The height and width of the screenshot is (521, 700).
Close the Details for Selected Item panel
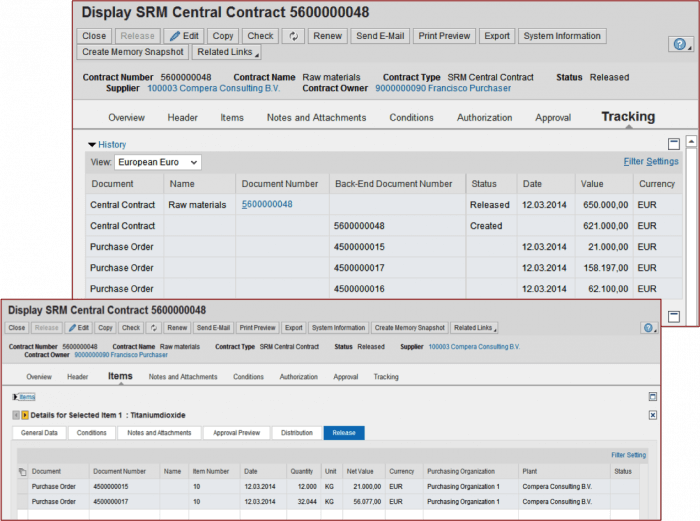click(653, 415)
